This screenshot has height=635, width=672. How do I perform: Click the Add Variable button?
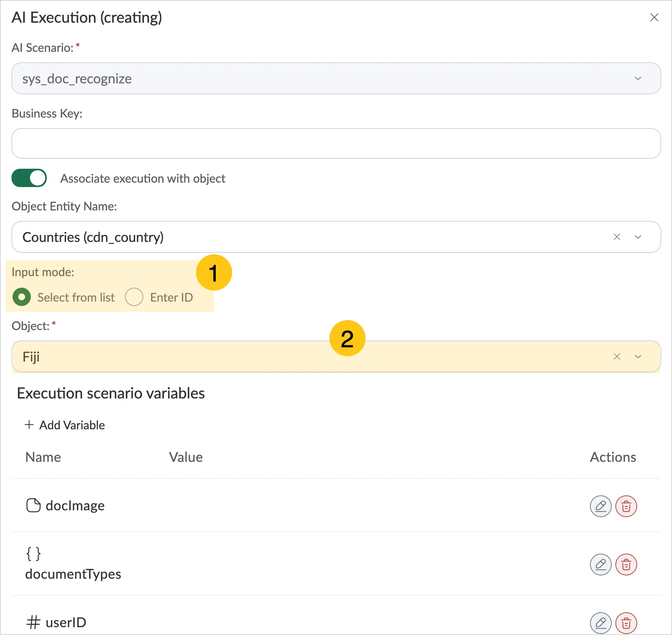(x=65, y=425)
